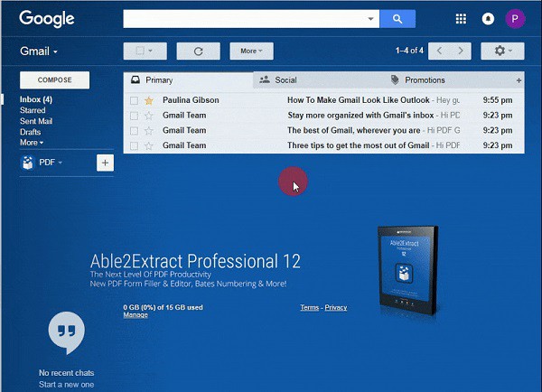Check the 'Three tips' email checkbox
The height and width of the screenshot is (392, 542).
point(134,145)
